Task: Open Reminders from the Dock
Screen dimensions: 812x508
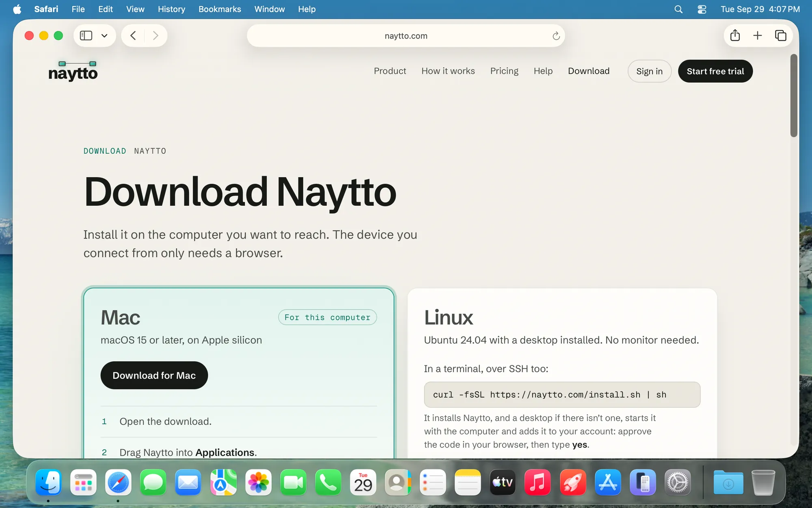Action: pos(433,482)
